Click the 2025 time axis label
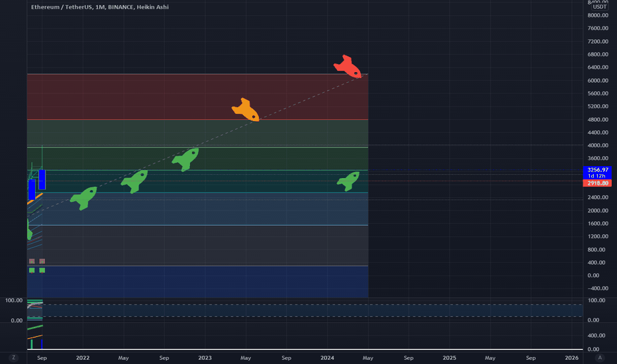The height and width of the screenshot is (364, 617). (450, 357)
